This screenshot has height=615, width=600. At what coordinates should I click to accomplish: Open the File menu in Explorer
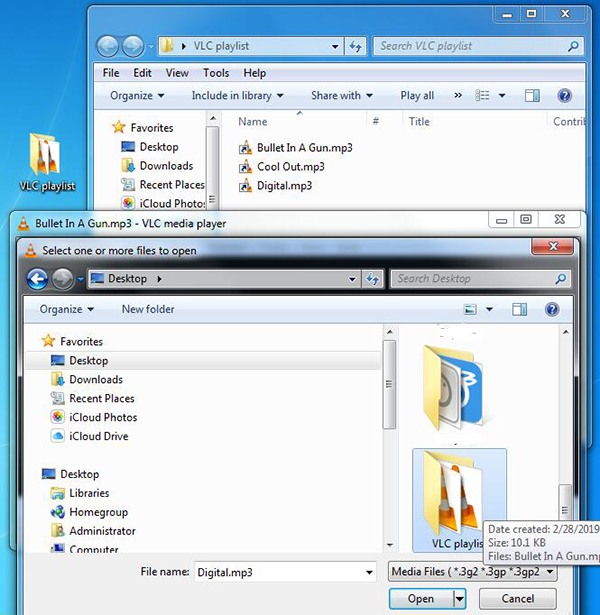[x=111, y=73]
